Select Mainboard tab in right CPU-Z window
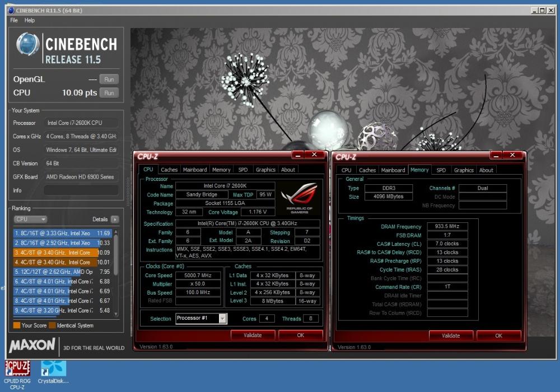Viewport: 560px width, 392px height. pos(393,170)
